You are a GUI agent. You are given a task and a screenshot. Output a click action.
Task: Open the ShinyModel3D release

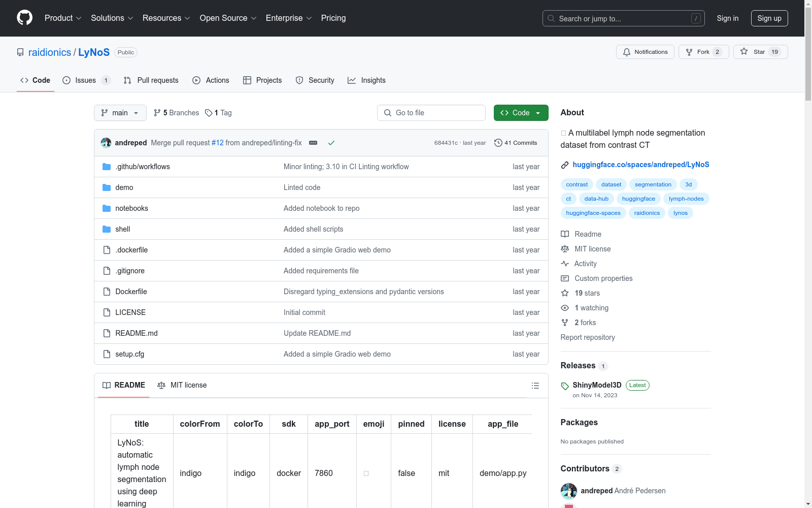597,385
